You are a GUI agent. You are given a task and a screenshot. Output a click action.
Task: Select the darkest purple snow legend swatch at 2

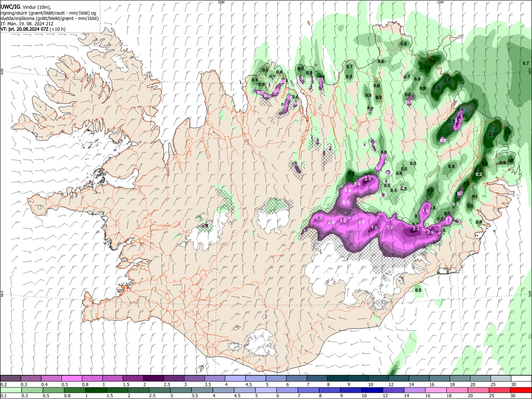(153, 379)
